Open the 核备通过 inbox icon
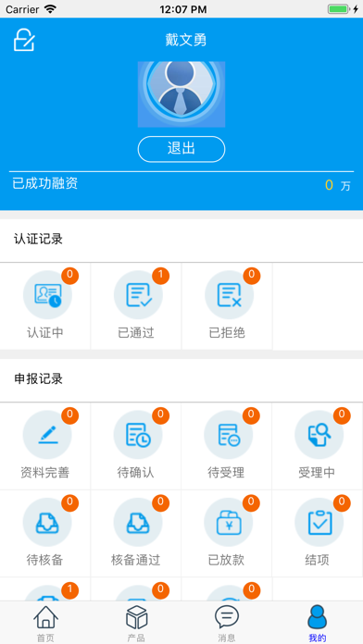This screenshot has width=363, height=644. (x=138, y=523)
